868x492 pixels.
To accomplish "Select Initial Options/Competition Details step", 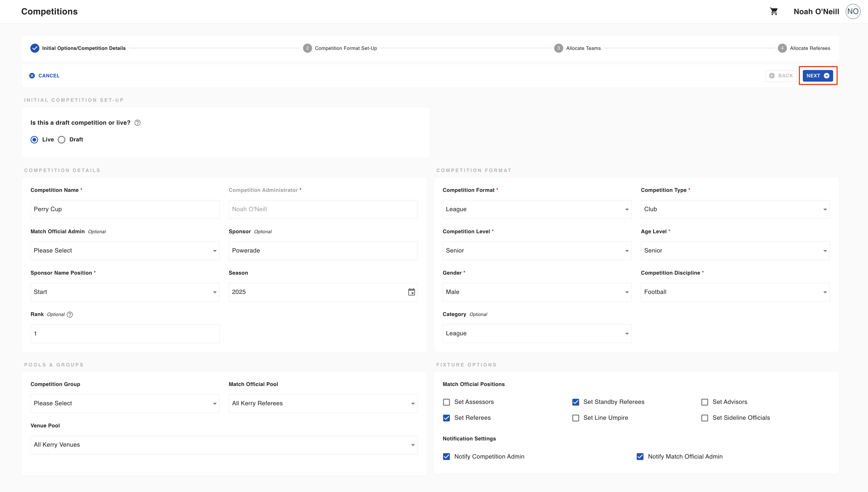I will 84,48.
